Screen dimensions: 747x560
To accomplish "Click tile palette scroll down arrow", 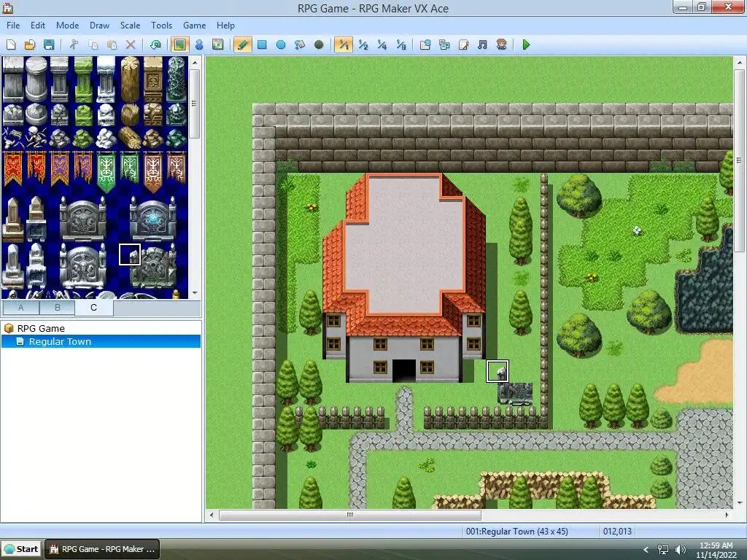I will [194, 293].
